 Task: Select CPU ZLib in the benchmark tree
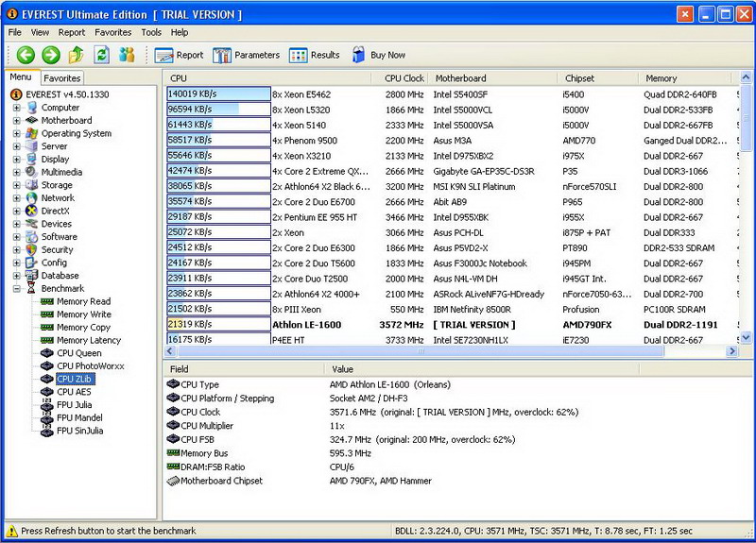coord(75,380)
